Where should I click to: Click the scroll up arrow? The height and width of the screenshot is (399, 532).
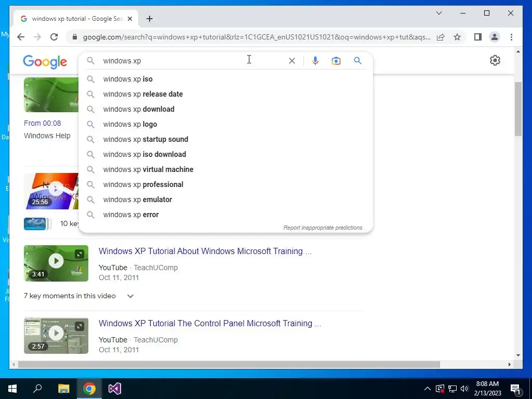[x=518, y=51]
